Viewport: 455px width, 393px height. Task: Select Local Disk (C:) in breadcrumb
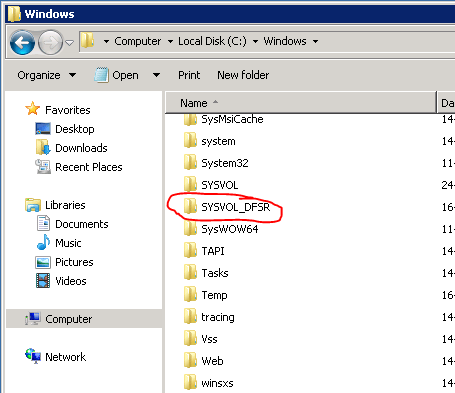[212, 41]
